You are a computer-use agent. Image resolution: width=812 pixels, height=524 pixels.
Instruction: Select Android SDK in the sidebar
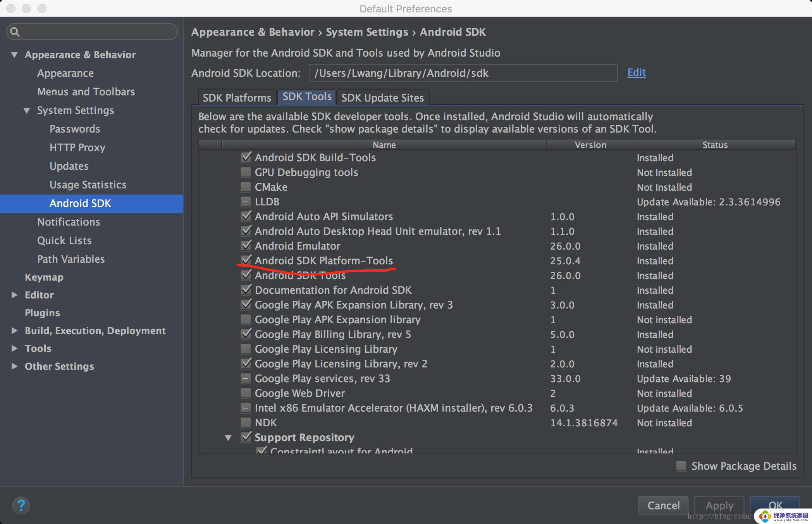pyautogui.click(x=91, y=203)
